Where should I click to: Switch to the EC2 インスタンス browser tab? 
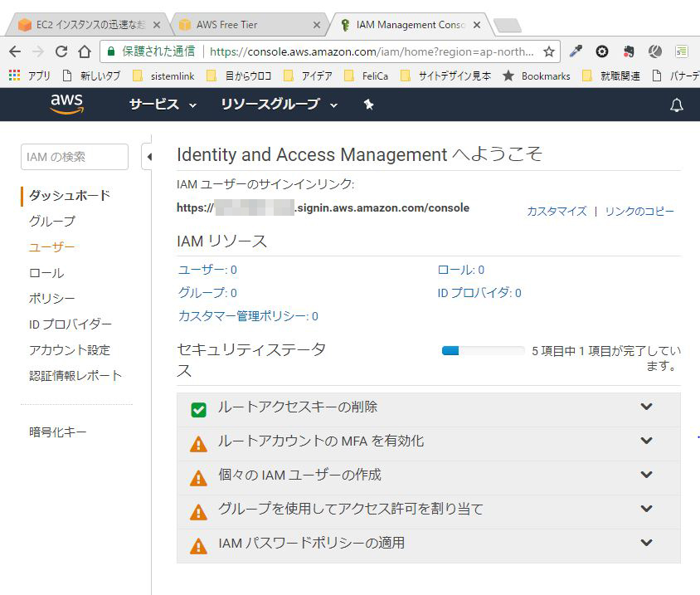[87, 25]
